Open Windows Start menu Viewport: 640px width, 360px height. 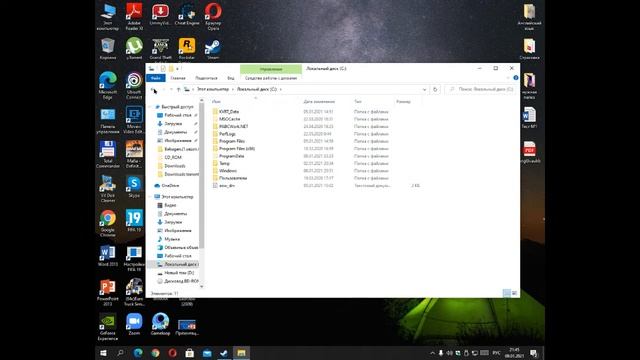[103, 353]
